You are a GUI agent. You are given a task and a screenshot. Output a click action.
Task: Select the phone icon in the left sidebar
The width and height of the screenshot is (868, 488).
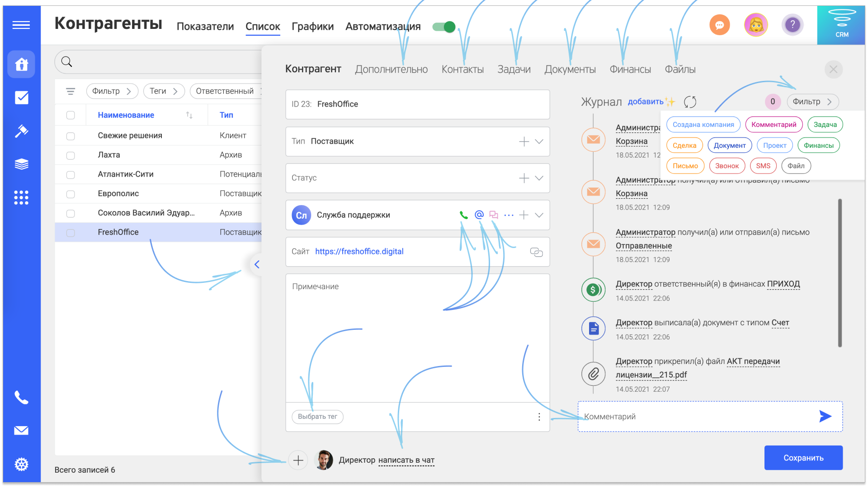tap(21, 398)
